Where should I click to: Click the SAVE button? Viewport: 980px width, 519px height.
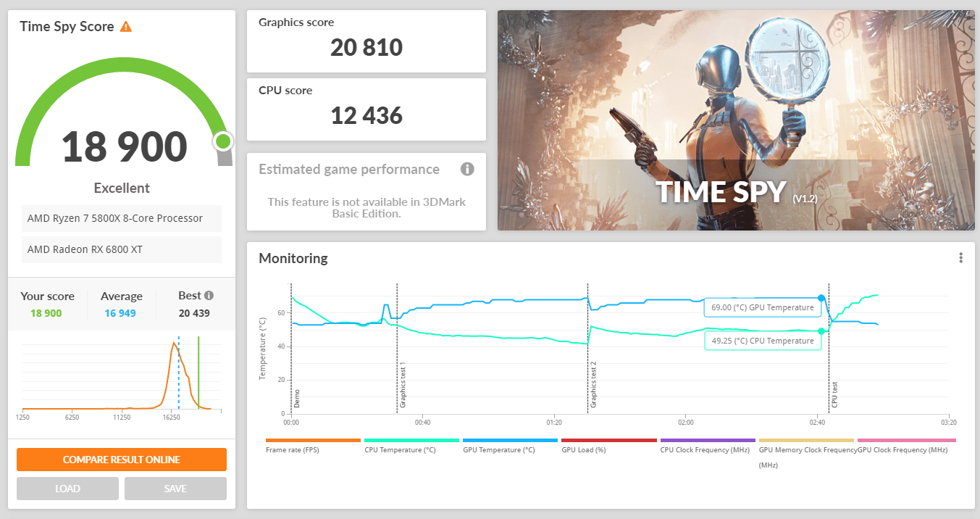coord(175,489)
